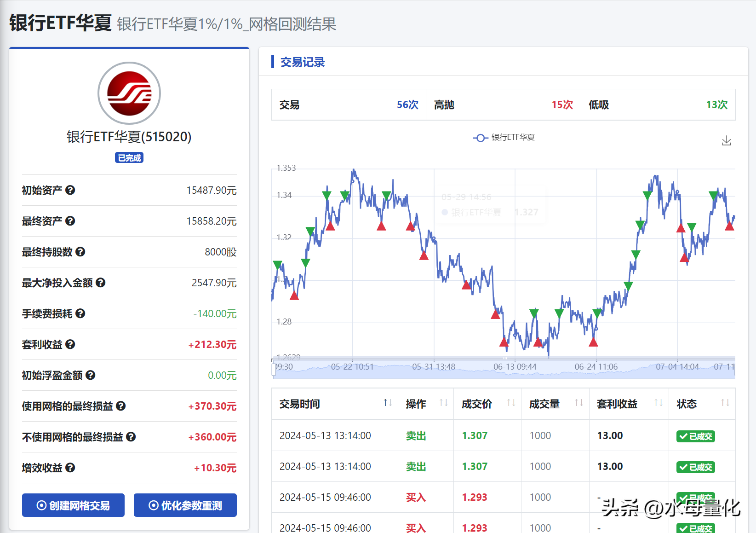
Task: Click the help icon beside 手续费损耗
Action: click(x=80, y=313)
